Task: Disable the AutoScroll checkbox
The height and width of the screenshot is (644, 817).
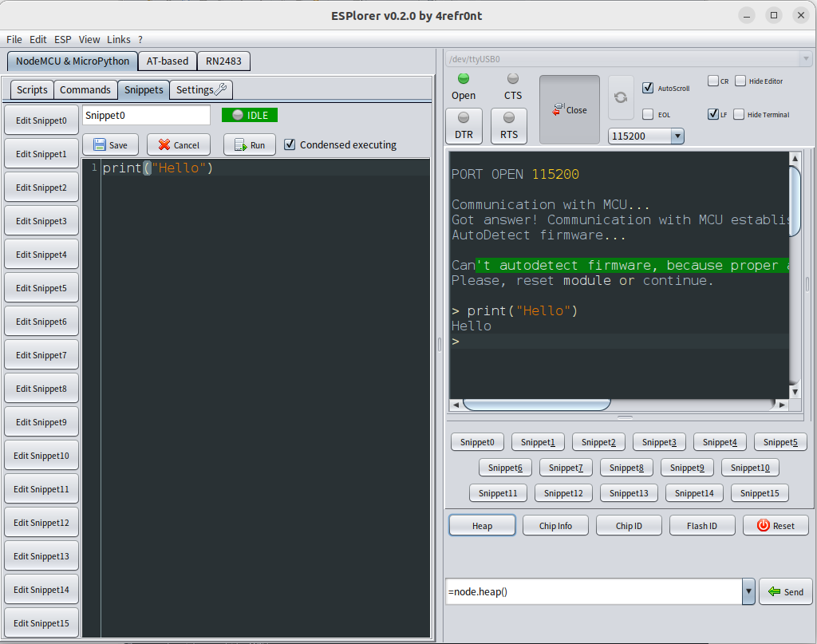Action: (x=648, y=88)
